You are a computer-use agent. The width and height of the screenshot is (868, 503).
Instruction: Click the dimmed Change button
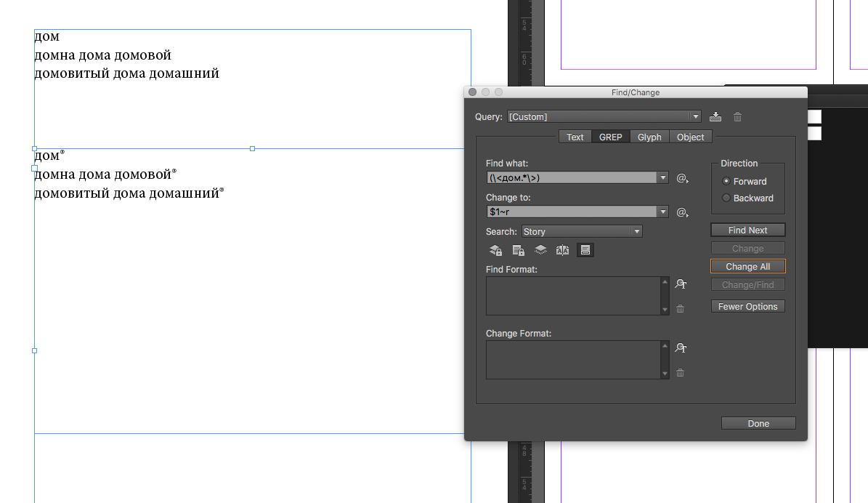(x=748, y=248)
